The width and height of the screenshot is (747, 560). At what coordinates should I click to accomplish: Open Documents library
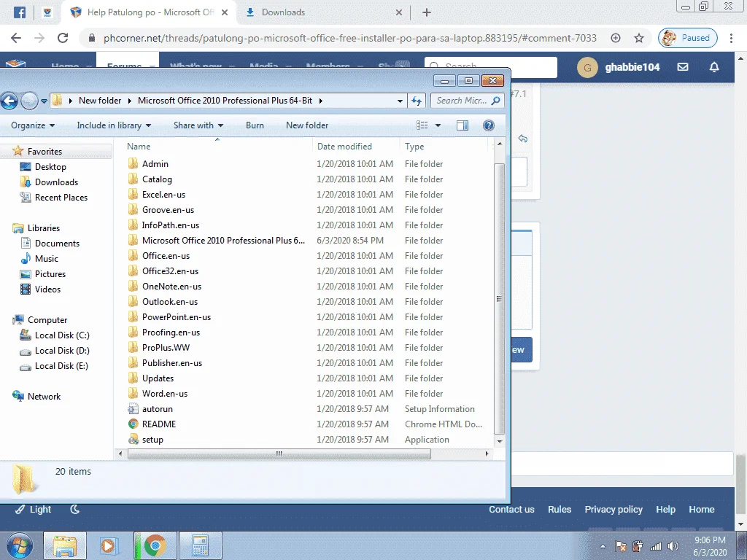[57, 244]
